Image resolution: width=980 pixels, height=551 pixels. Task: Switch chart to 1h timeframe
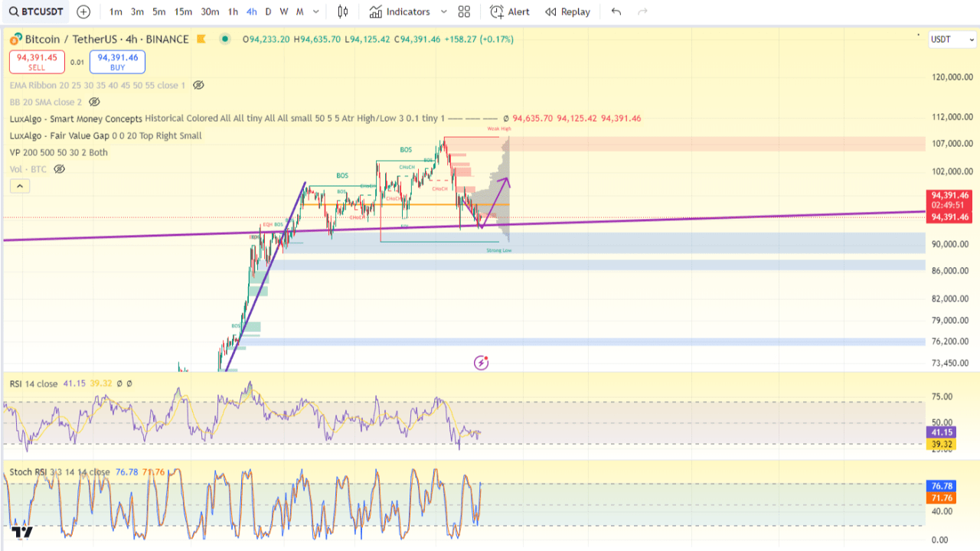point(233,11)
